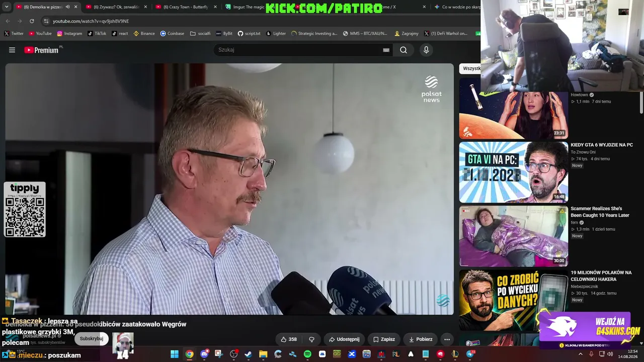The width and height of the screenshot is (644, 362).
Task: Click the Pobierz download button
Action: tap(421, 339)
